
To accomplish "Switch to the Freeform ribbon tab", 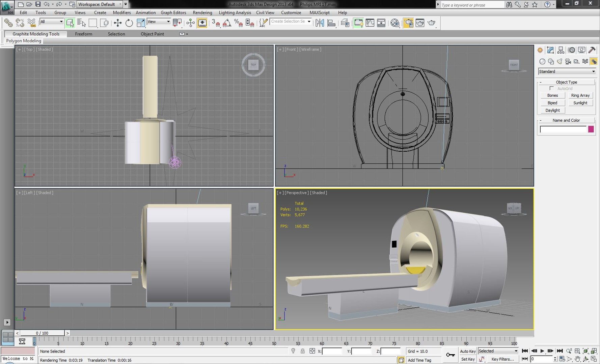I will point(83,34).
